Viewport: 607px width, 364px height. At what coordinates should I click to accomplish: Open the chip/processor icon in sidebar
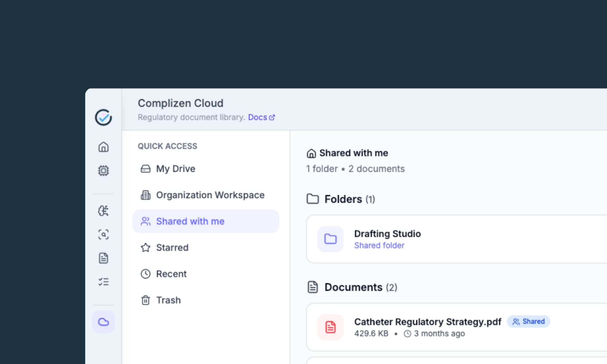click(103, 171)
